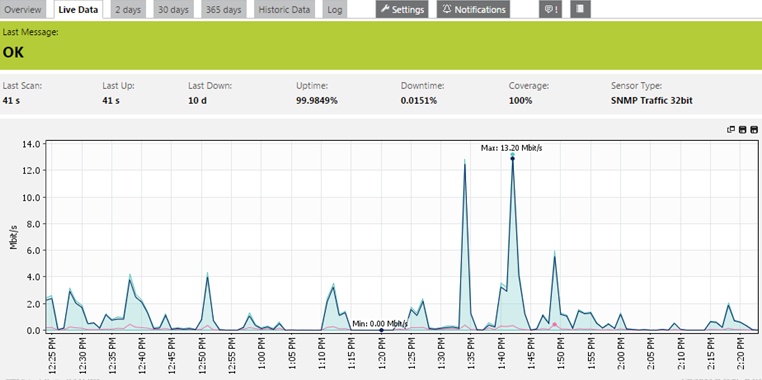Click the "Min: 0.00 Mbit/s" label
This screenshot has width=762, height=380.
click(380, 323)
